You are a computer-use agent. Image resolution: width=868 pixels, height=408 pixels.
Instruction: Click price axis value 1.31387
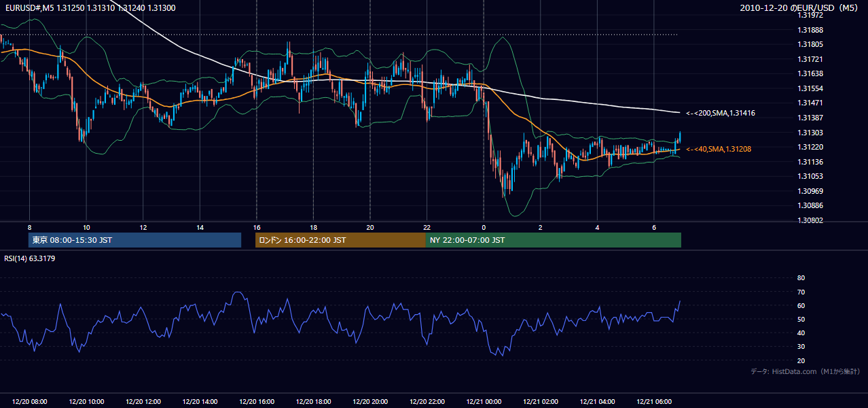point(810,118)
